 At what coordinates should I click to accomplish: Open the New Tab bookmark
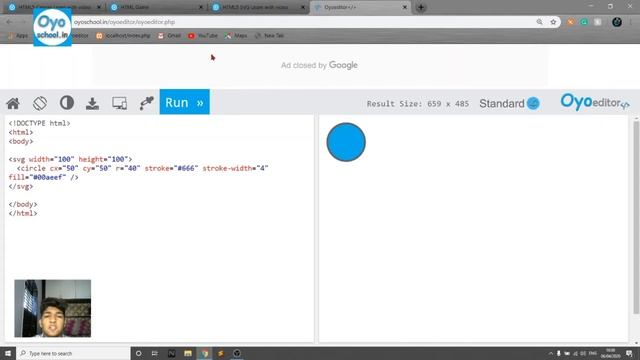point(269,36)
